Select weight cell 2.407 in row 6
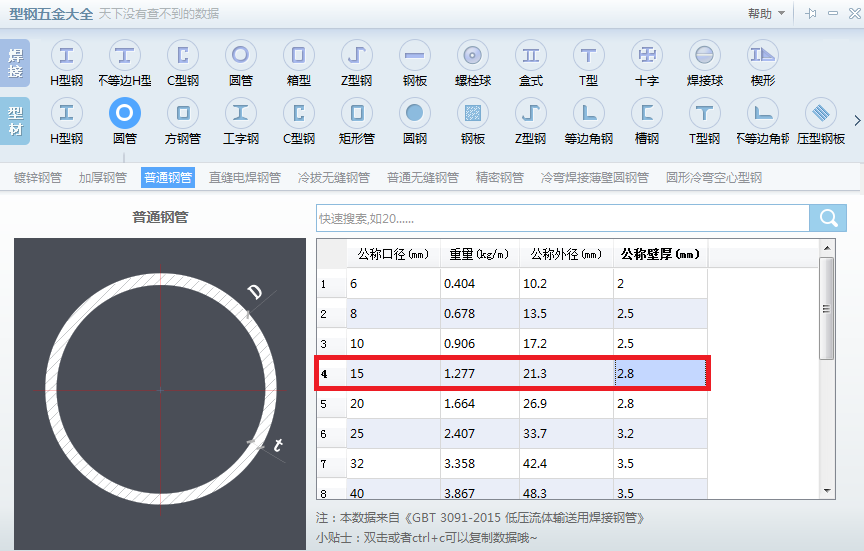The width and height of the screenshot is (864, 551). 480,434
